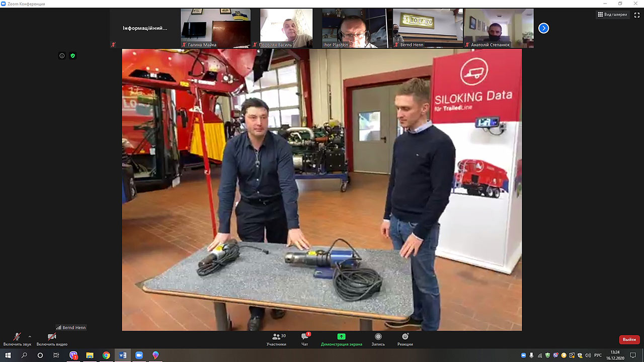Open Google Chrome from taskbar
The image size is (644, 362).
[106, 355]
